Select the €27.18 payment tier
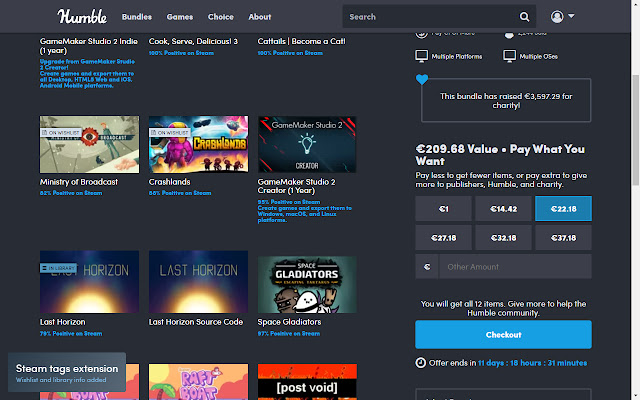 [443, 238]
